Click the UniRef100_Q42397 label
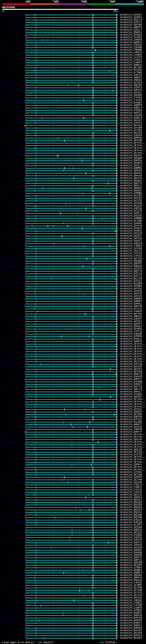This screenshot has width=146, height=644. click(x=131, y=196)
